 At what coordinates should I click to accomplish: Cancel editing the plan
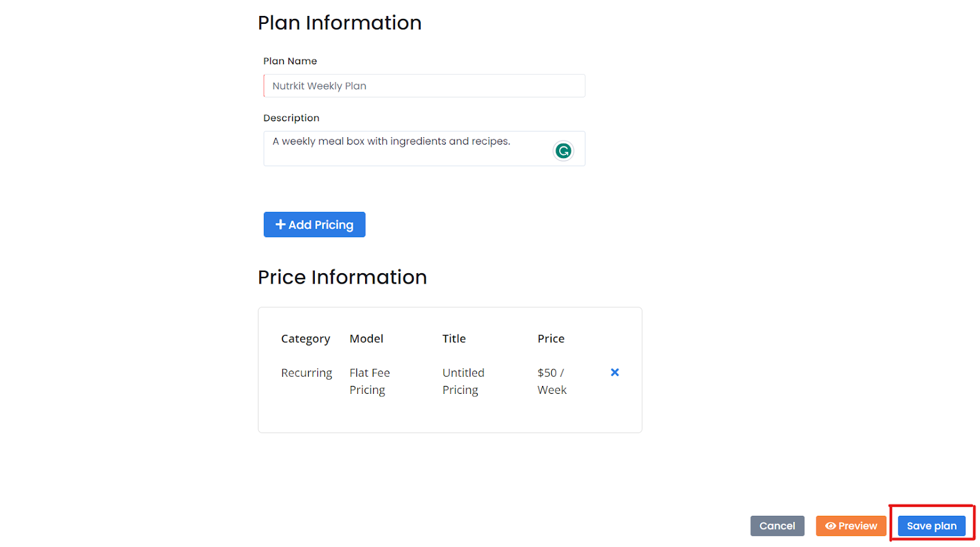coord(777,526)
